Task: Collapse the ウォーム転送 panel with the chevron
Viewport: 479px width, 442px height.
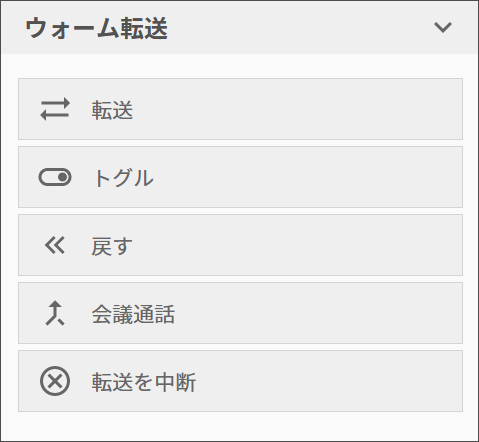Action: (x=443, y=27)
